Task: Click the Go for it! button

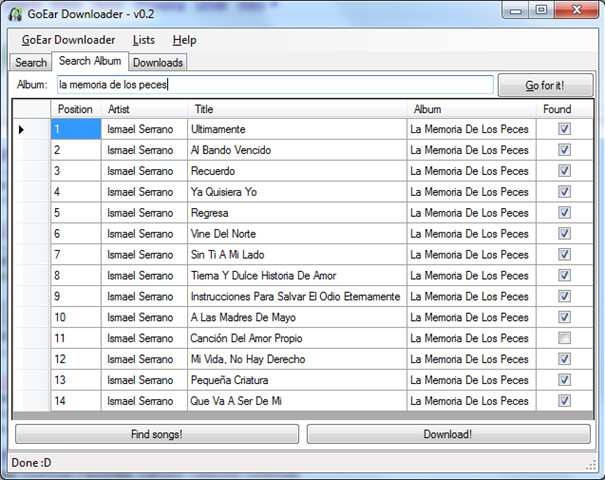Action: 545,85
